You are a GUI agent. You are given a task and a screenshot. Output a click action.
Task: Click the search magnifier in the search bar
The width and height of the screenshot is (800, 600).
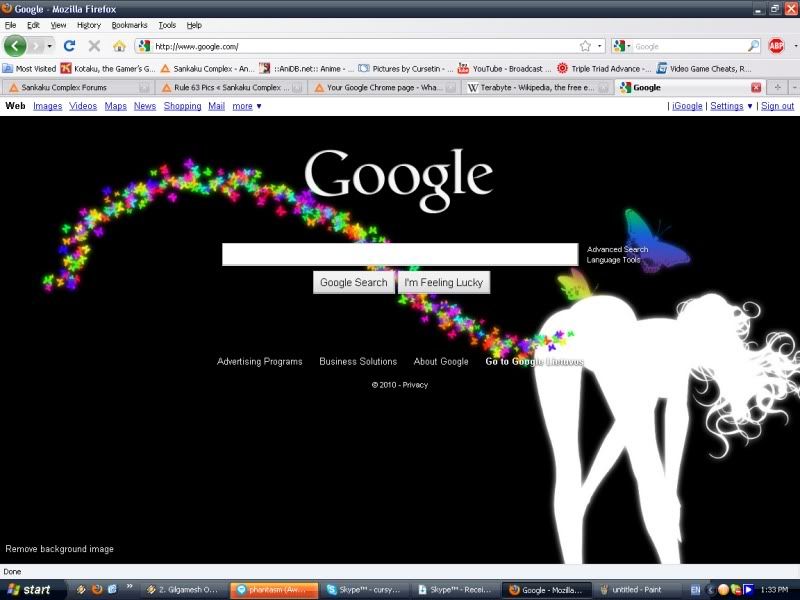point(753,46)
